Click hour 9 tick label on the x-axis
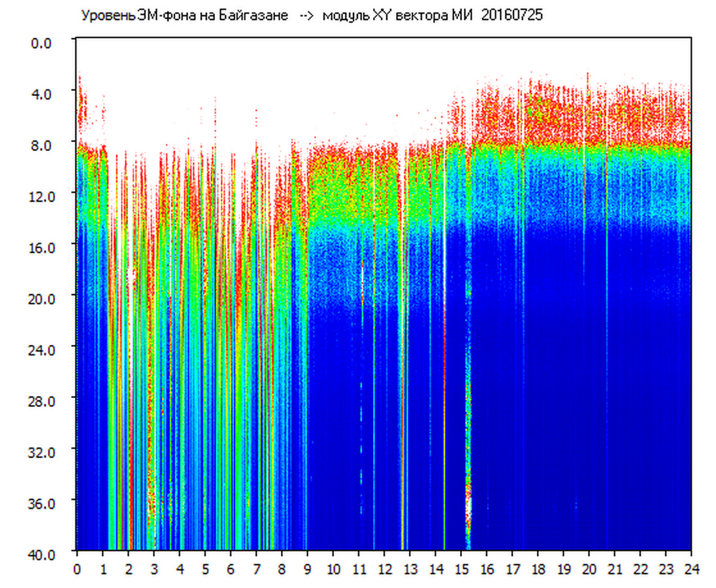 point(307,568)
